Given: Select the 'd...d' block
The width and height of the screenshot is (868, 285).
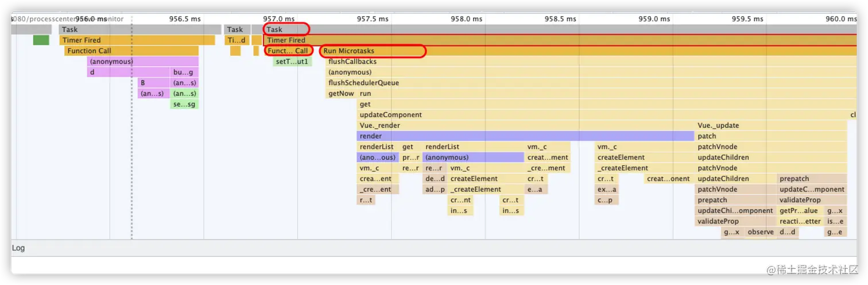Looking at the screenshot, I should 788,232.
